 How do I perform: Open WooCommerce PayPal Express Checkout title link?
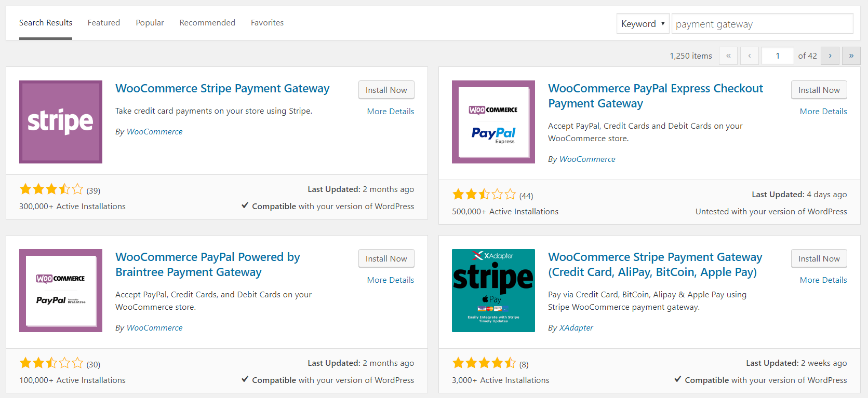pos(656,95)
